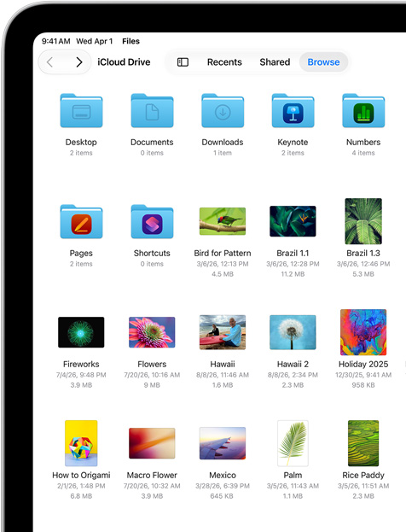Go forward with the right chevron
This screenshot has height=532, width=406.
click(x=79, y=62)
